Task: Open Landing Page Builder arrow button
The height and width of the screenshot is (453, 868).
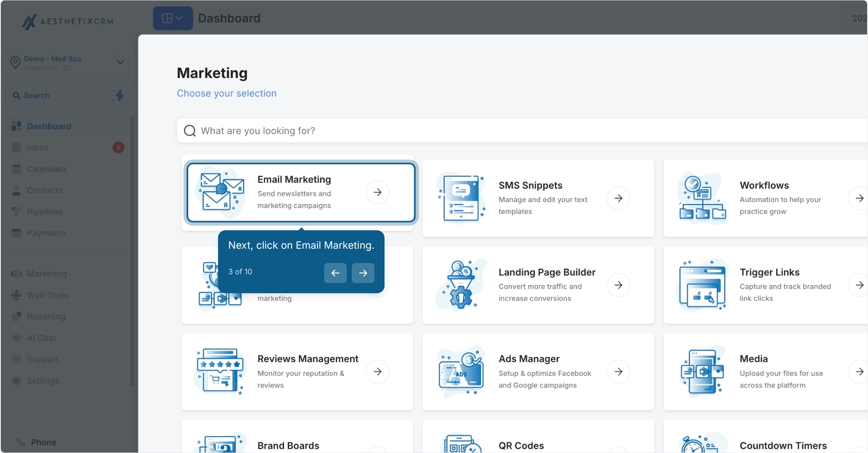Action: [619, 285]
